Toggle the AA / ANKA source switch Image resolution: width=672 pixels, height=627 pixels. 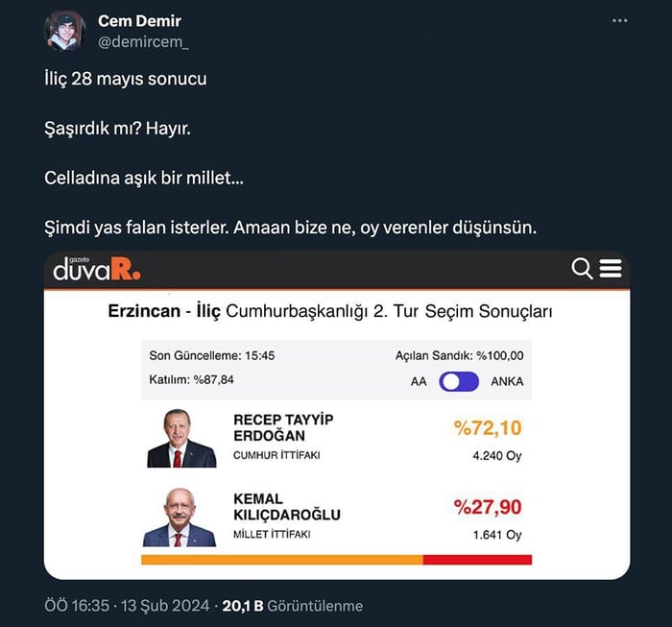click(x=459, y=381)
